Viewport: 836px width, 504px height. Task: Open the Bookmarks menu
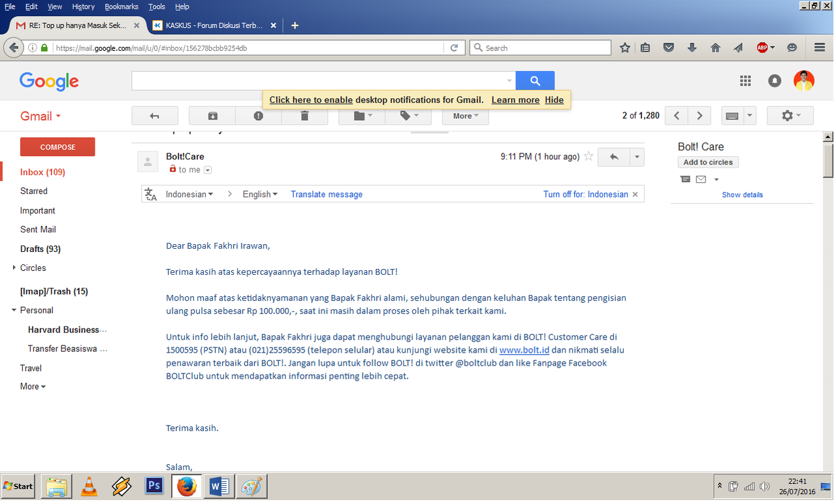tap(121, 7)
